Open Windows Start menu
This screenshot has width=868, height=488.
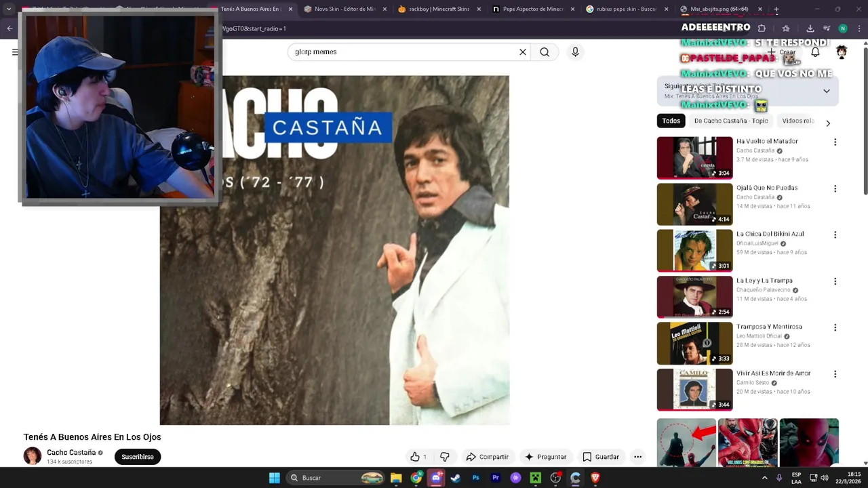pyautogui.click(x=274, y=478)
